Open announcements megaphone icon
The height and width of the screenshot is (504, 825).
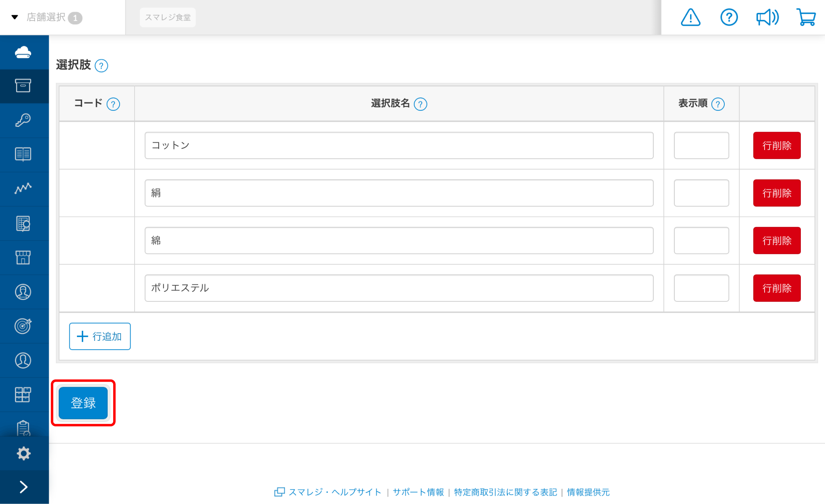[767, 17]
